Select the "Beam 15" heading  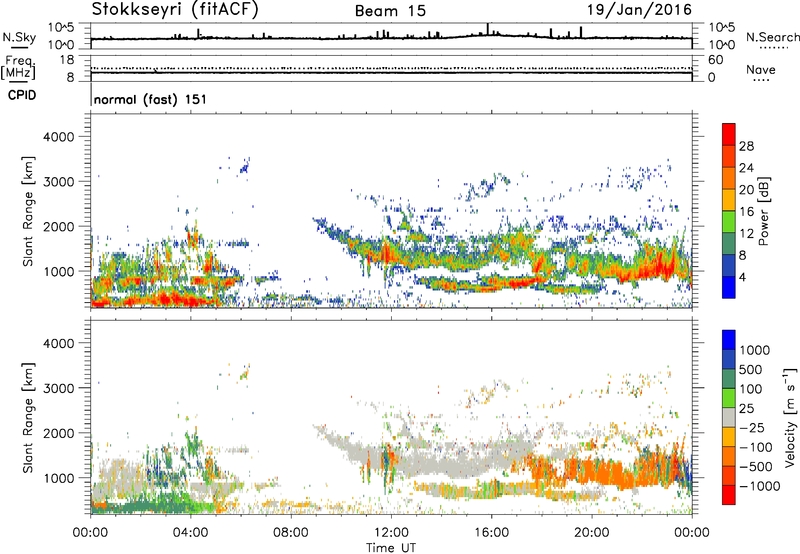tap(390, 11)
